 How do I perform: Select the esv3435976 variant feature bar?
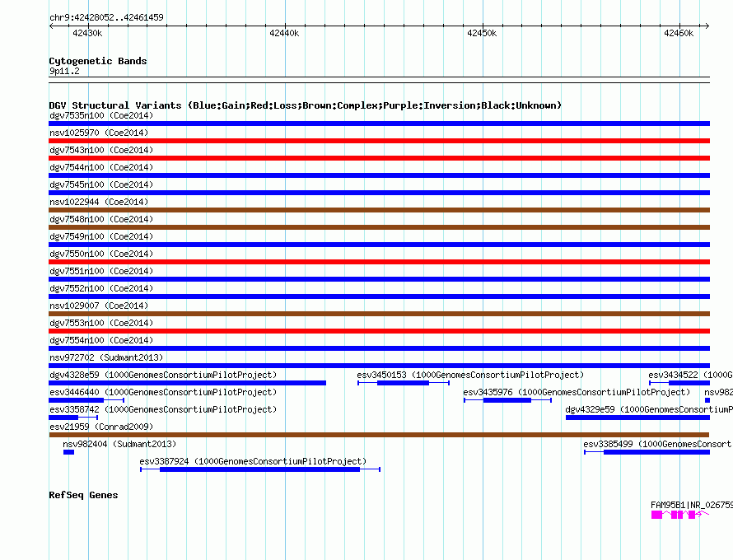click(x=507, y=400)
